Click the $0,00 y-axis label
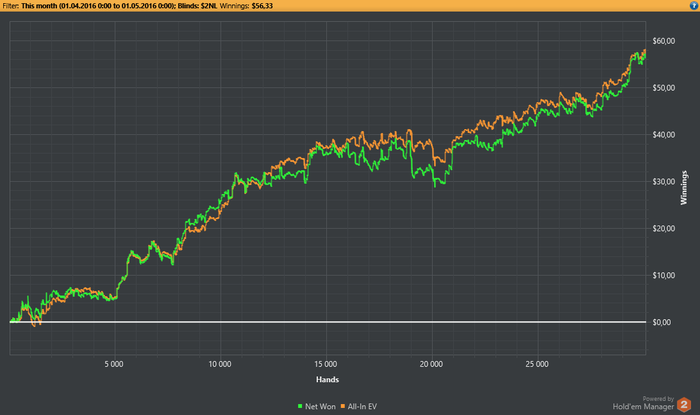This screenshot has width=700, height=415. 662,322
